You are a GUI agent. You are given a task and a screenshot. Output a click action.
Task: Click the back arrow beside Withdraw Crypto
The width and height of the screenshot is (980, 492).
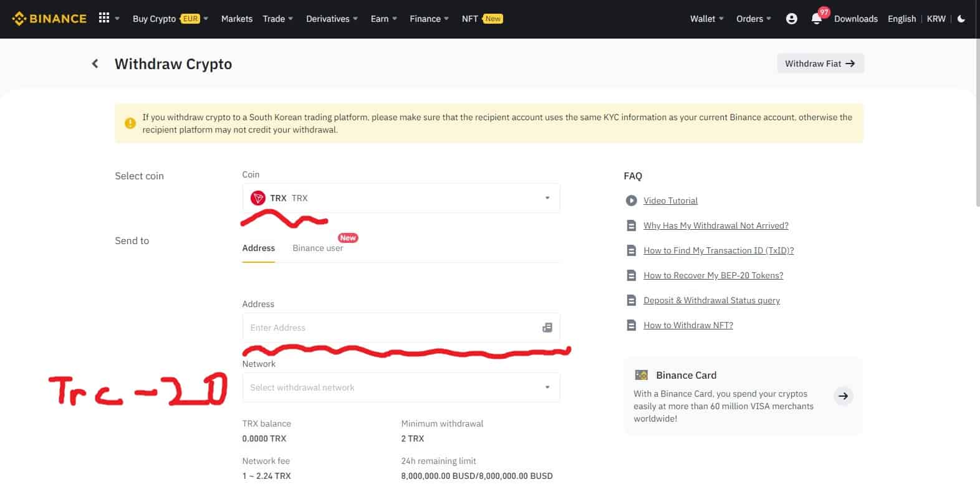point(95,64)
